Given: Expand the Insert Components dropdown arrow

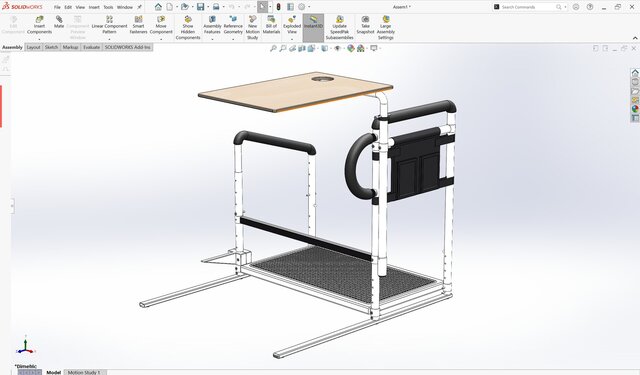Looking at the screenshot, I should (39, 39).
